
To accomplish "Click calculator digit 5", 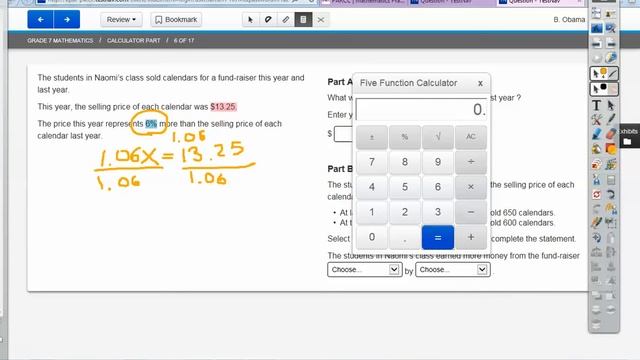I will pos(404,187).
